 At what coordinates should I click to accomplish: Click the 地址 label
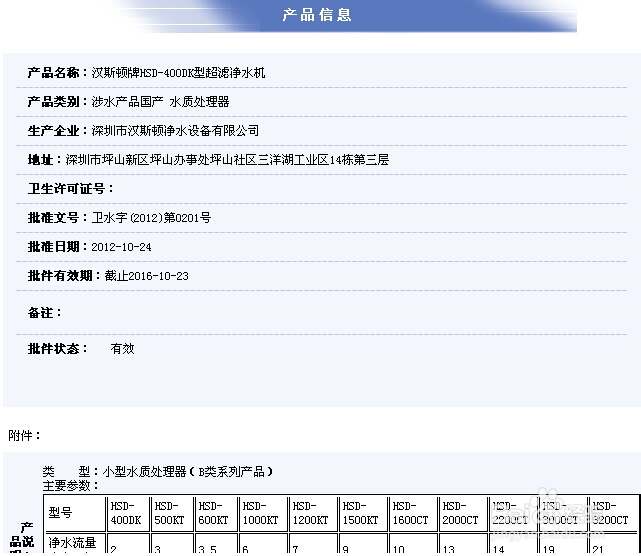(40, 160)
